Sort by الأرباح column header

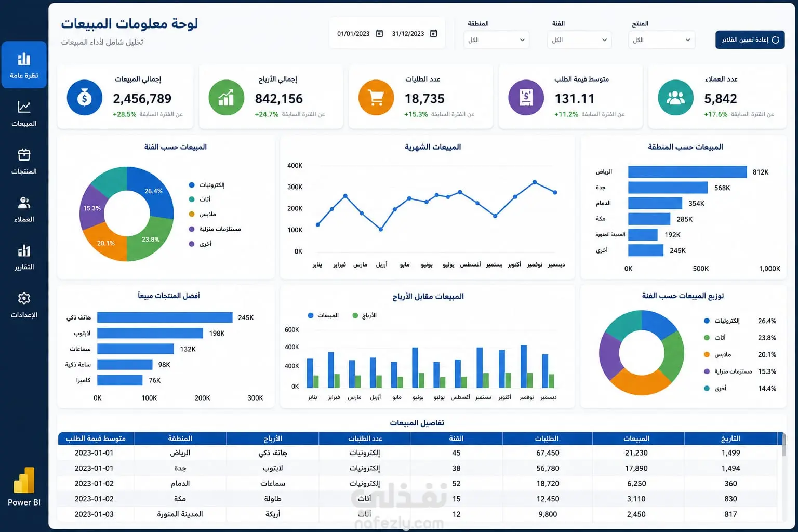[x=273, y=438]
